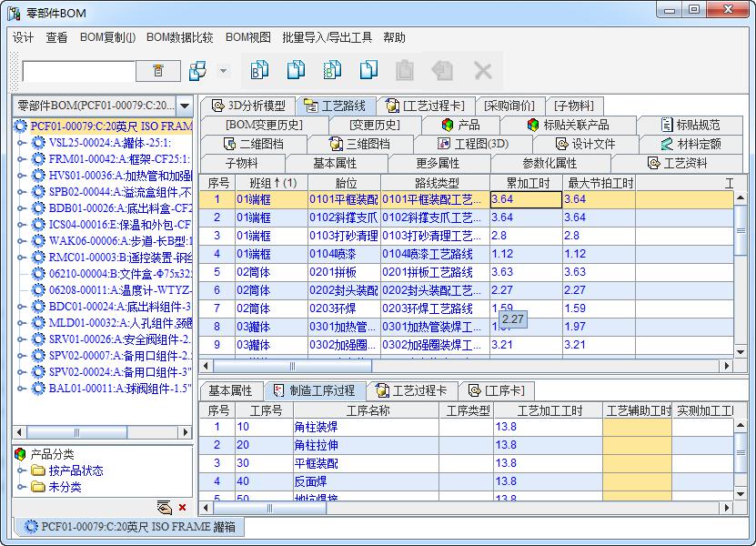Viewport: 756px width, 546px height.
Task: Click the hand icon under product classification panel
Action: coord(165,507)
